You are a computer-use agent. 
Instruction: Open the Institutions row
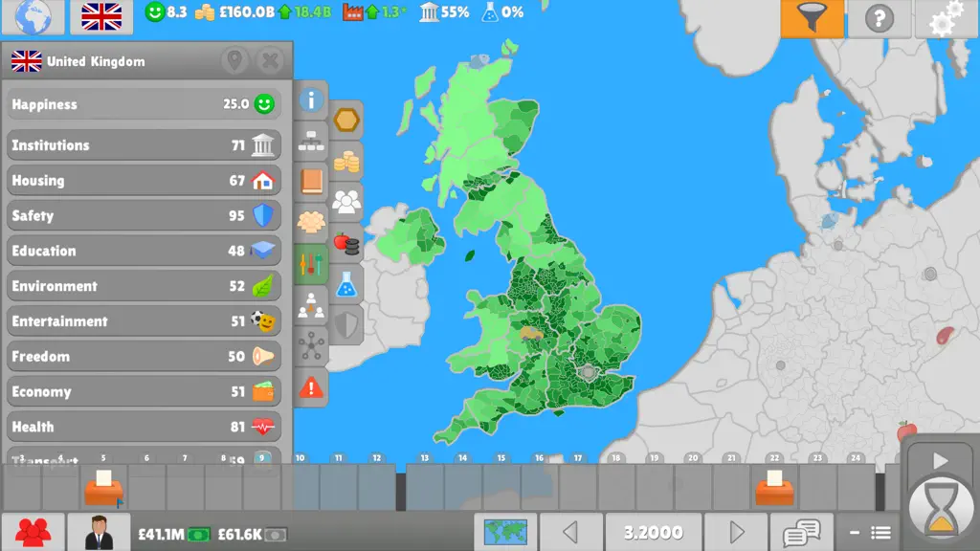click(x=144, y=145)
